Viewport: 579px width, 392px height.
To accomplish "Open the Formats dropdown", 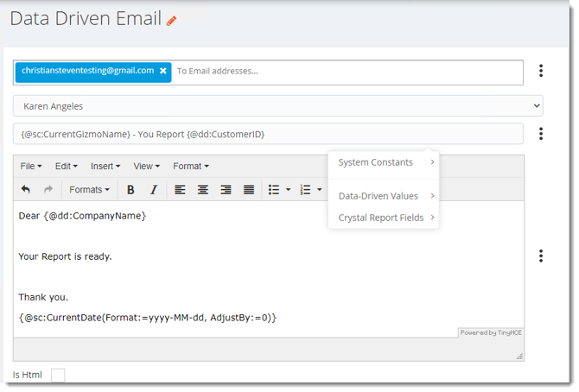I will tap(89, 190).
